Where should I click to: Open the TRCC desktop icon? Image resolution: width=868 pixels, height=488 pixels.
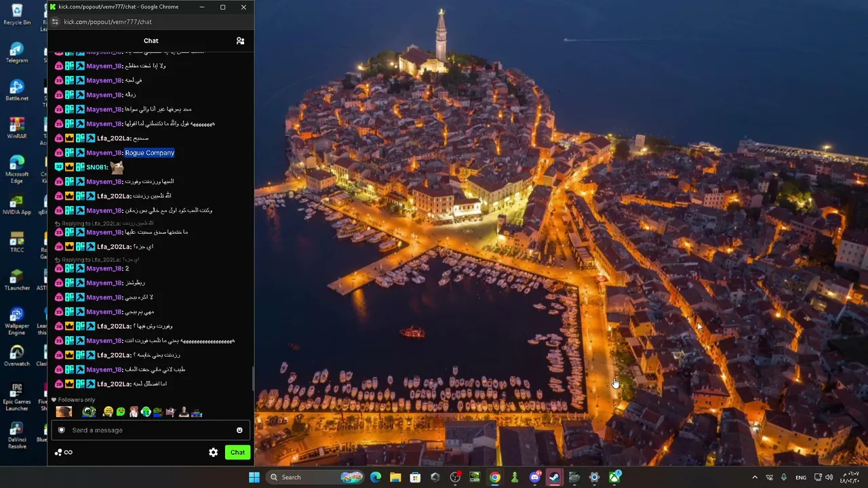(x=17, y=242)
